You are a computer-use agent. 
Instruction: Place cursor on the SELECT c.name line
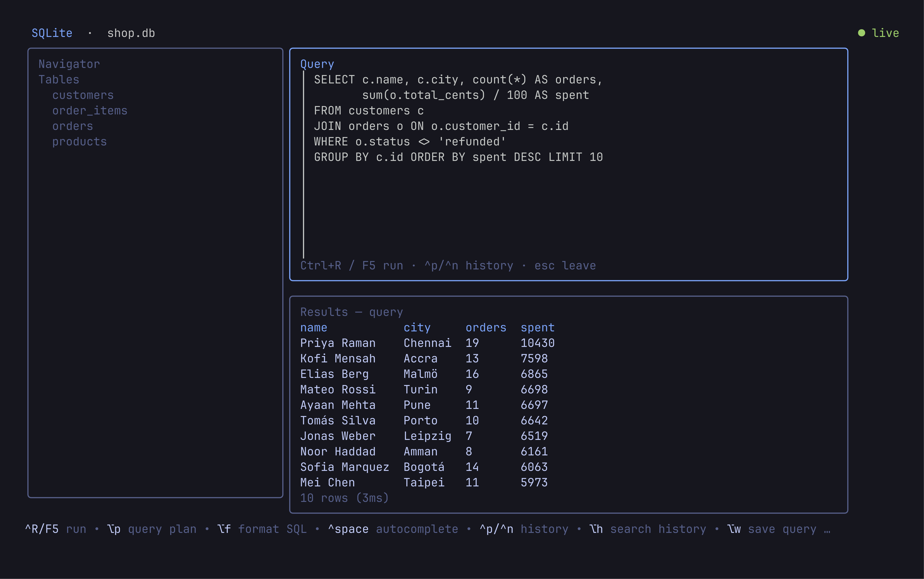pyautogui.click(x=458, y=80)
